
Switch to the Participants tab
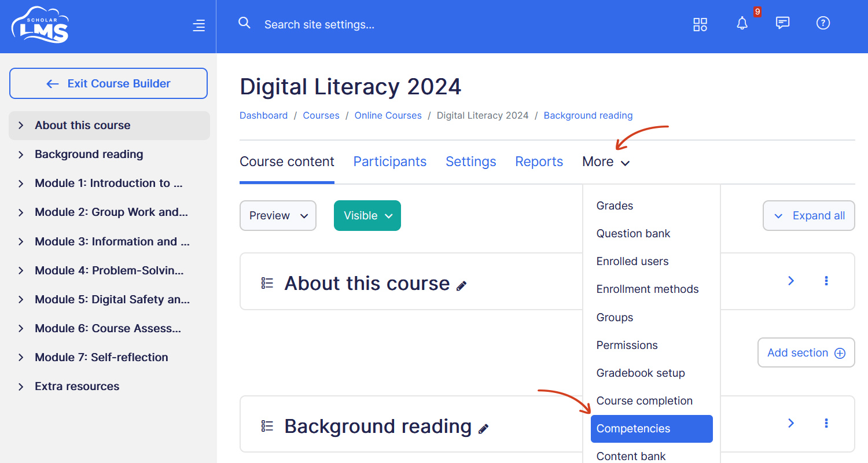389,162
